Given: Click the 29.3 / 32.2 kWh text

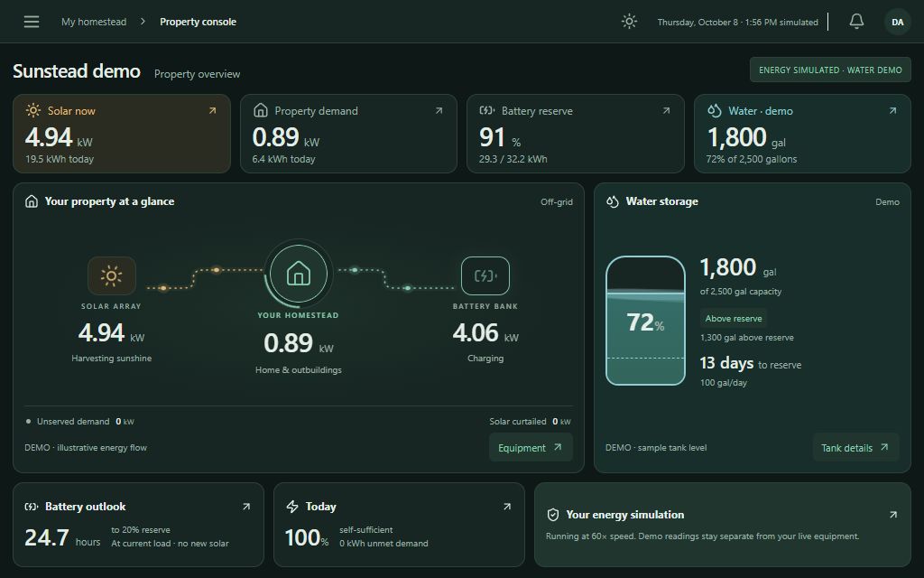Looking at the screenshot, I should click(x=513, y=159).
